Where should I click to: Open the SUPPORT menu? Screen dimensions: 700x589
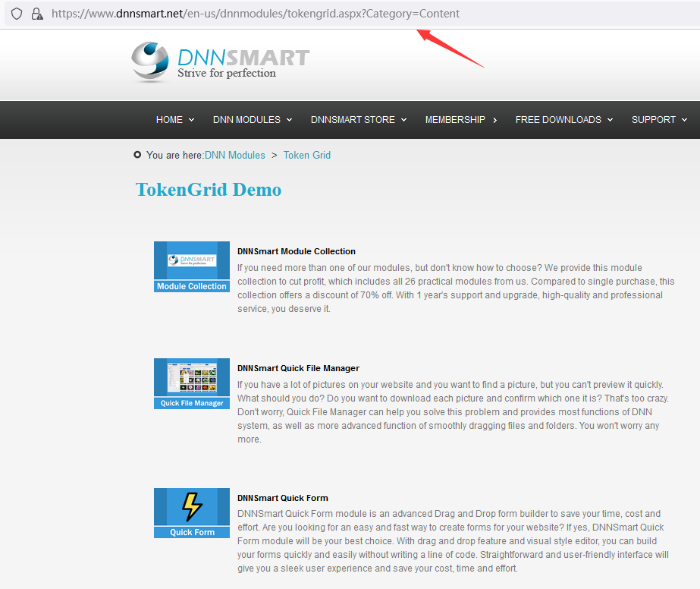pos(653,120)
